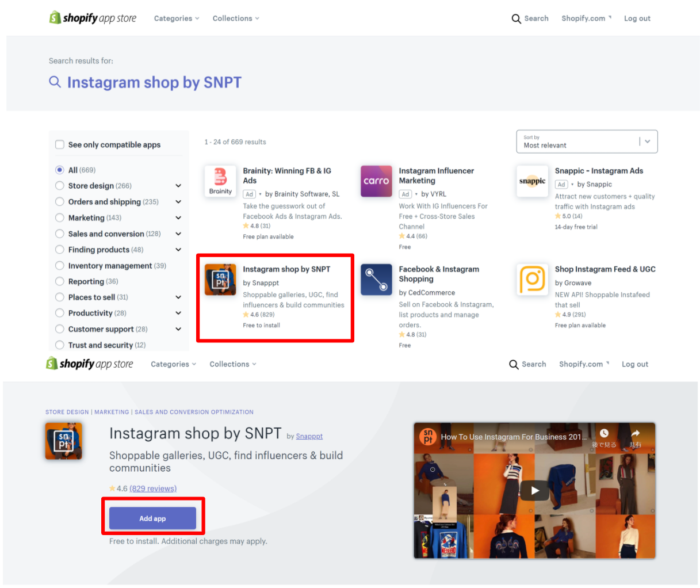Screen dimensions: 700x588
Task: Click MARKETING breadcrumb link
Action: click(x=112, y=412)
